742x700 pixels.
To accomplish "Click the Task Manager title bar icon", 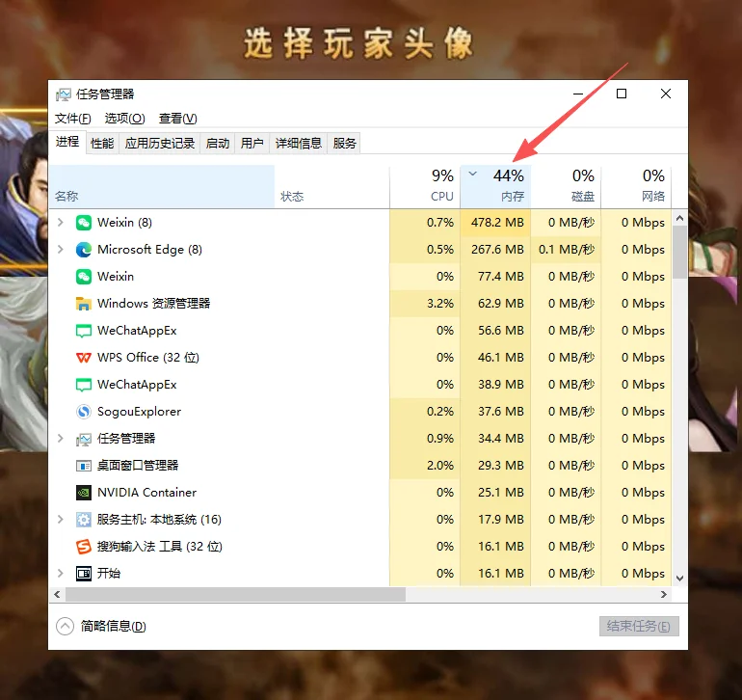I will 64,94.
